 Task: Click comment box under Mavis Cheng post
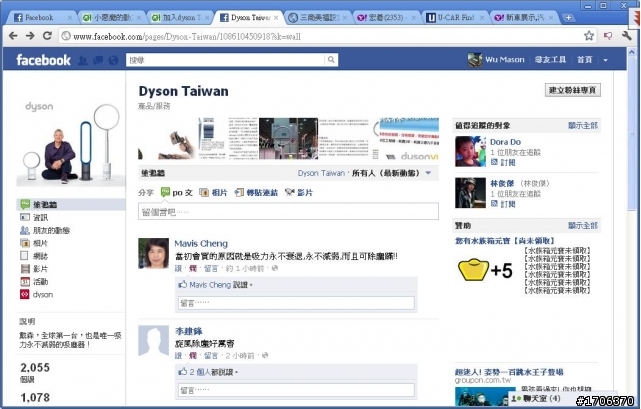pyautogui.click(x=296, y=303)
